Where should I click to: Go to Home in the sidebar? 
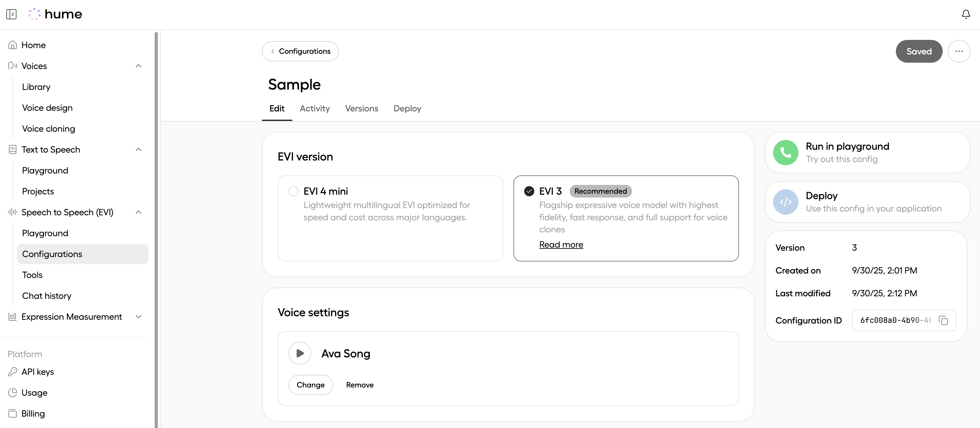(x=34, y=45)
